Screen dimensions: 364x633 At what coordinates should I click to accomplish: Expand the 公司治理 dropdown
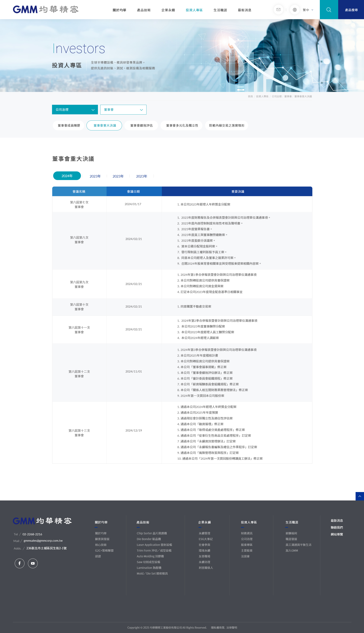tap(75, 110)
